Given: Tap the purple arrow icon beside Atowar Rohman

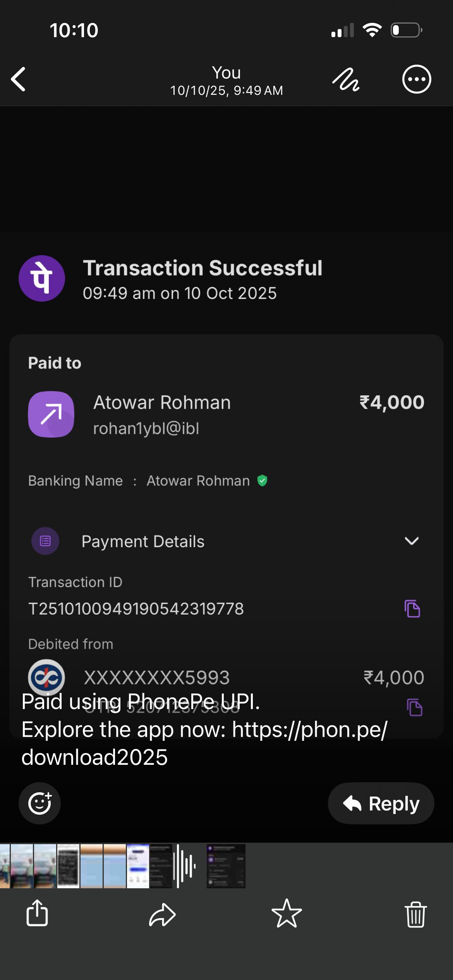Looking at the screenshot, I should tap(51, 414).
